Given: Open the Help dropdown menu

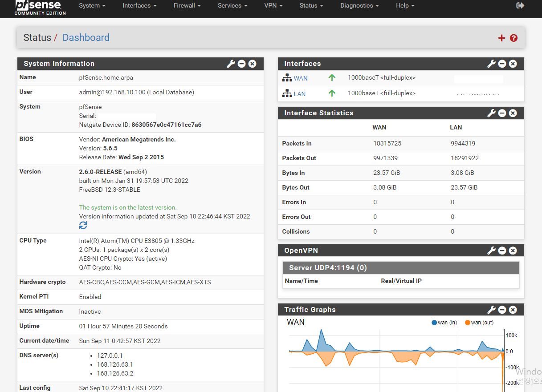Looking at the screenshot, I should (x=405, y=6).
